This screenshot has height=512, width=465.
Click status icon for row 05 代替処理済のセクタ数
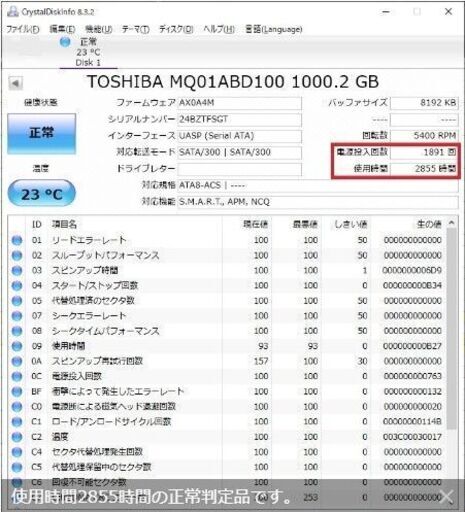(x=17, y=301)
